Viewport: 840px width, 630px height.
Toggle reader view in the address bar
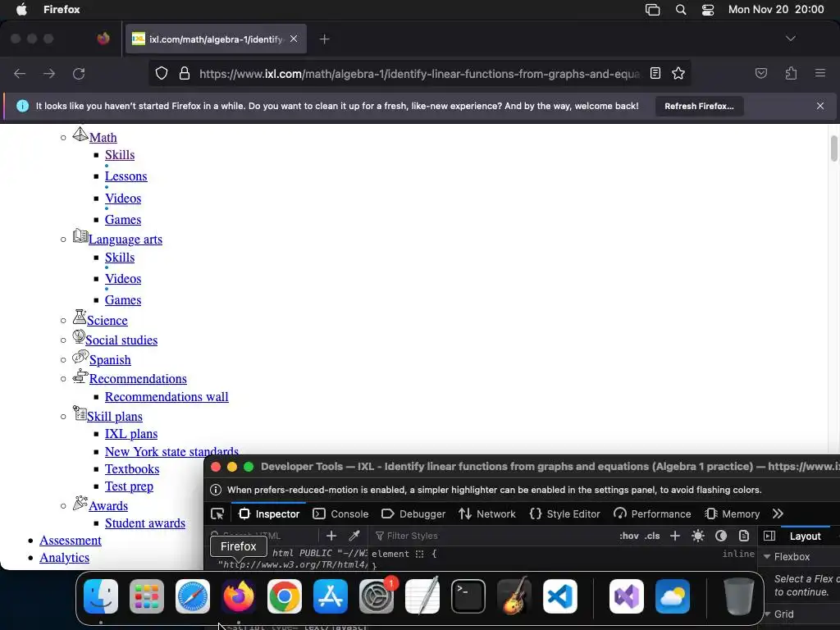pyautogui.click(x=655, y=73)
